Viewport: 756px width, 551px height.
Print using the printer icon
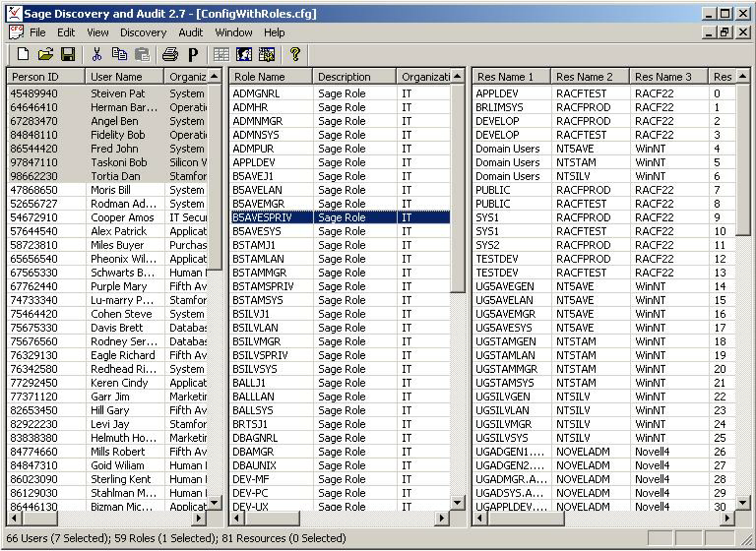click(170, 54)
